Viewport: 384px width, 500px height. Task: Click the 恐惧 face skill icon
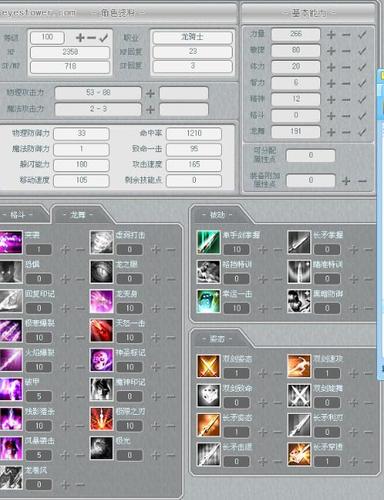(x=11, y=272)
